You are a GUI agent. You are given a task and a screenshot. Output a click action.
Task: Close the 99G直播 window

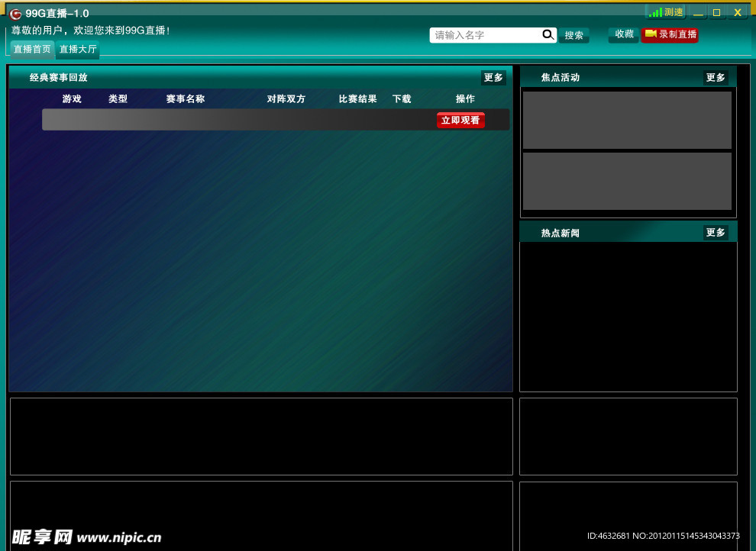point(738,13)
